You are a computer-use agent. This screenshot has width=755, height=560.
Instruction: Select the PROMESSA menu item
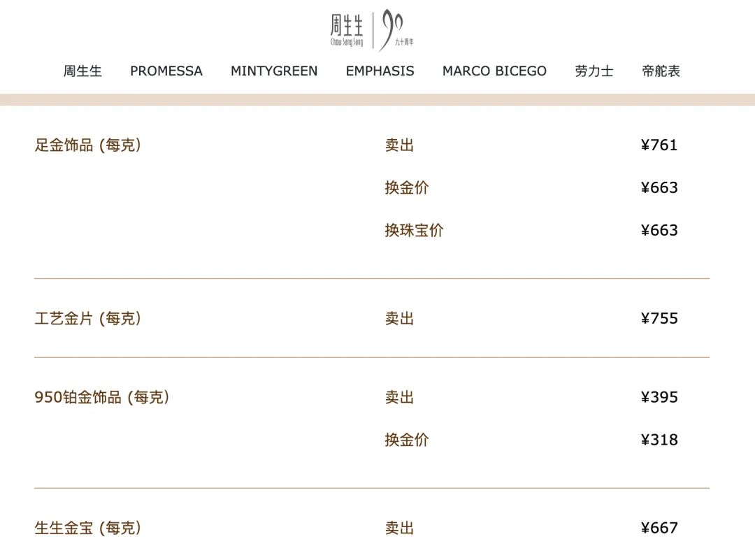(166, 71)
